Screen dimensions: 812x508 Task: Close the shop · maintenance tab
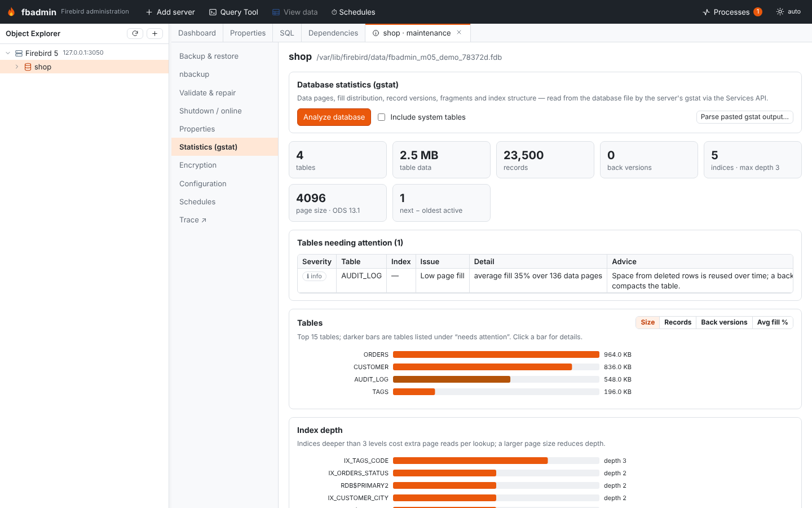click(460, 33)
